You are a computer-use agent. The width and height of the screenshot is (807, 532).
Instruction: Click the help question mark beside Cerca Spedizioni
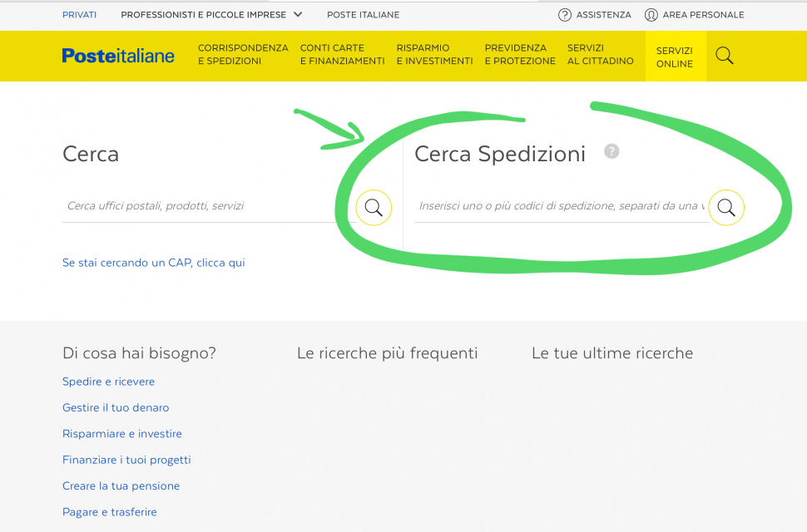[x=611, y=151]
